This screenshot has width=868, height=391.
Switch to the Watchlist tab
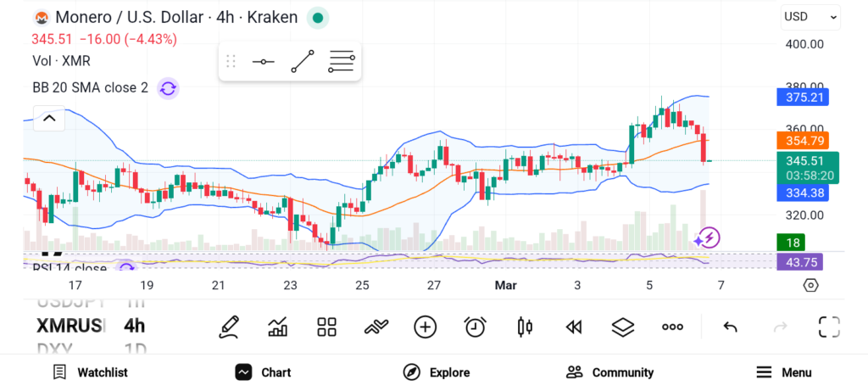(90, 372)
